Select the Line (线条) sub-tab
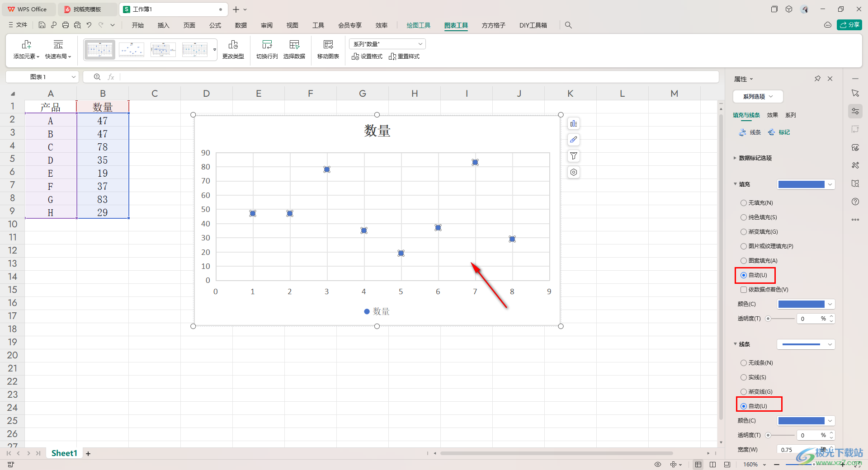Image resolution: width=868 pixels, height=470 pixels. tap(750, 132)
